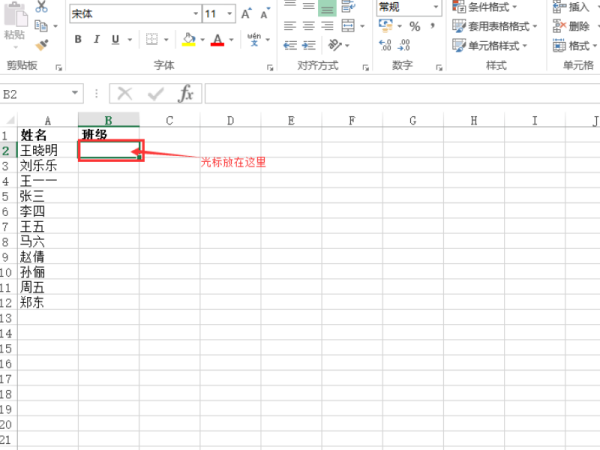Apply yellow fill color bucket
The height and width of the screenshot is (450, 600).
[x=189, y=39]
